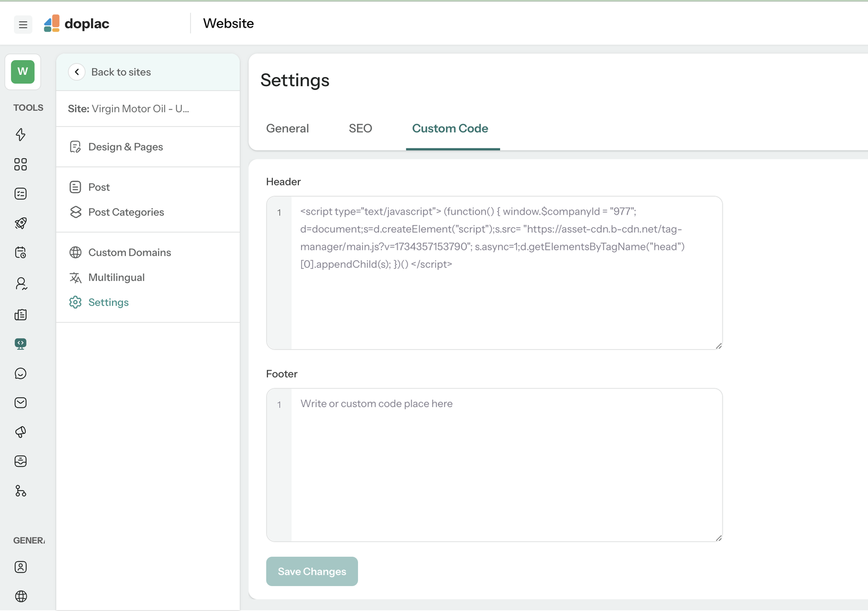The height and width of the screenshot is (611, 868).
Task: Click line number 1 in Footer editor
Action: click(x=279, y=404)
